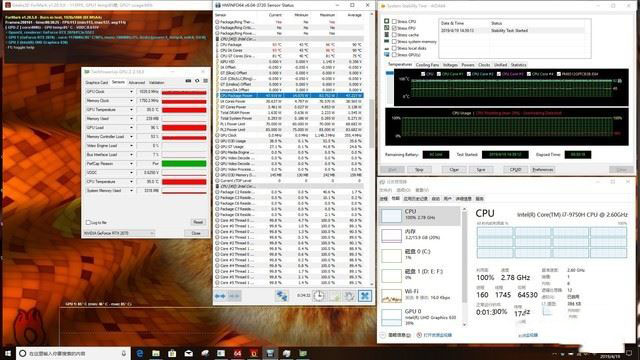The image size is (640, 360).
Task: Open File Explorer from taskbar
Action: coord(156,353)
